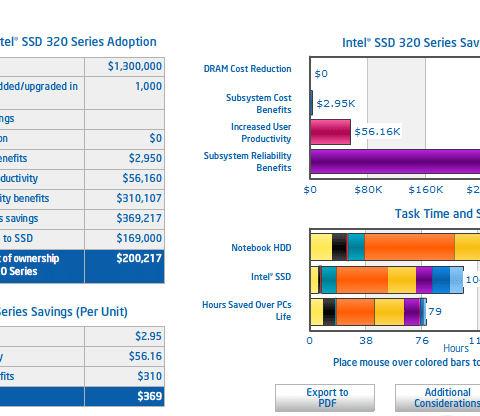Click purple segment in Hours Saved bar
Viewport: 480px width, 416px height.
point(412,312)
